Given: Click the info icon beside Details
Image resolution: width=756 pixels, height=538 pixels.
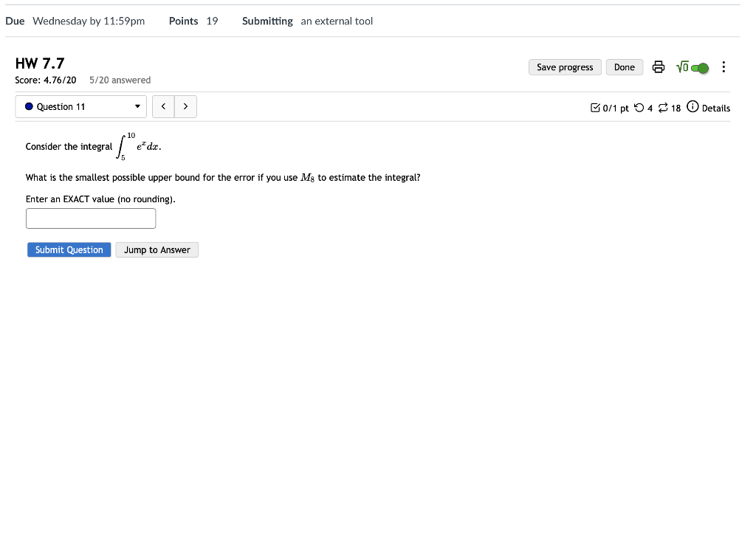Looking at the screenshot, I should point(693,106).
